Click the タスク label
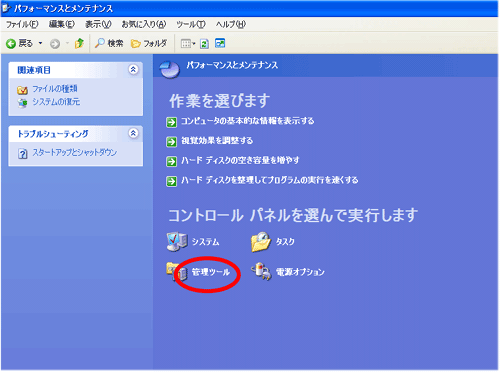Viewport: 500px width, 372px height. tap(285, 242)
